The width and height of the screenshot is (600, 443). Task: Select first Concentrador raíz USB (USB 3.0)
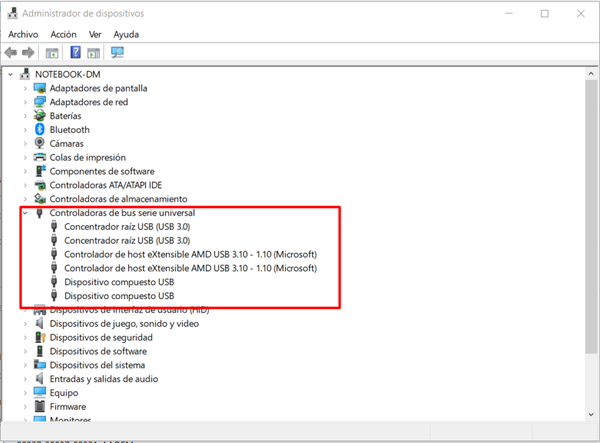coord(127,226)
